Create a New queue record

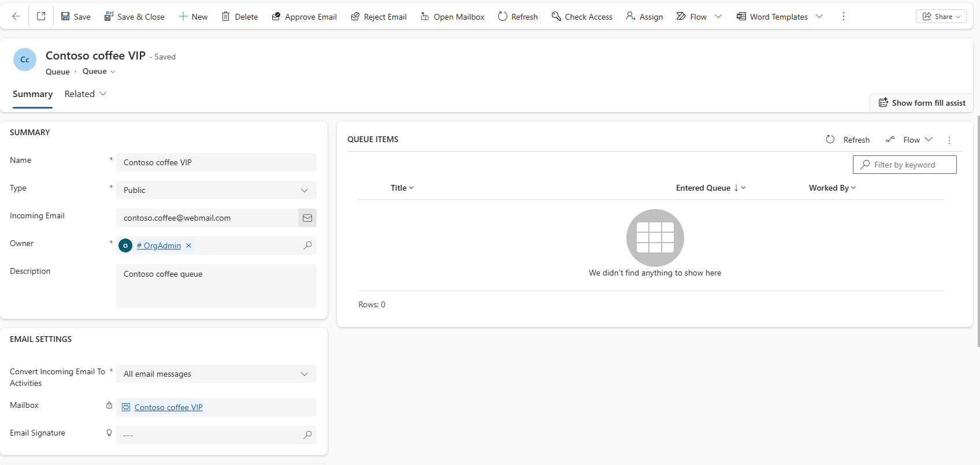pyautogui.click(x=193, y=17)
